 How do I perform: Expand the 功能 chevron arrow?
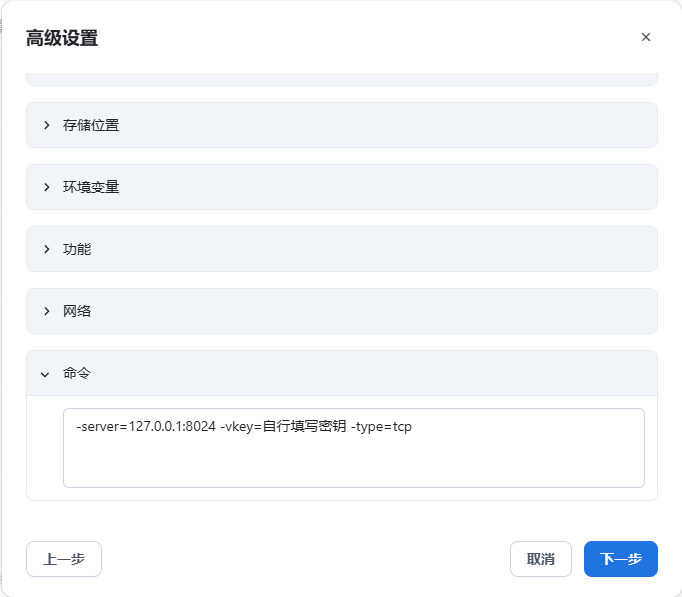(x=46, y=249)
